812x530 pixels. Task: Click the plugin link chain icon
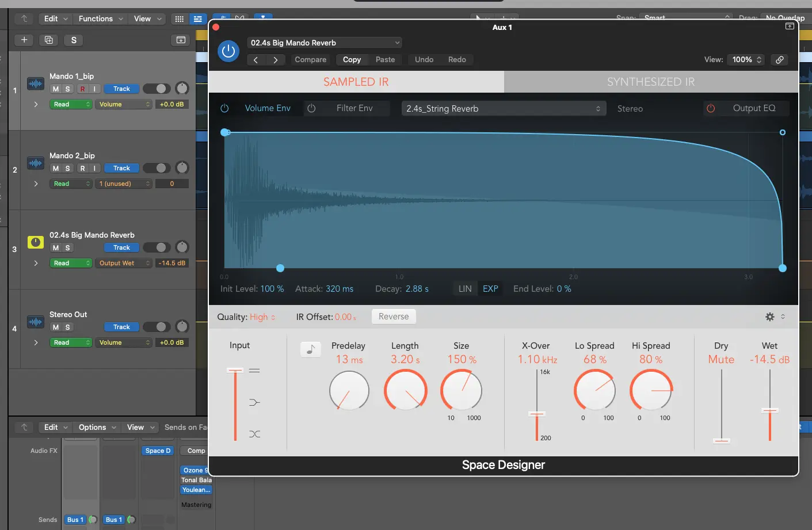(x=779, y=60)
